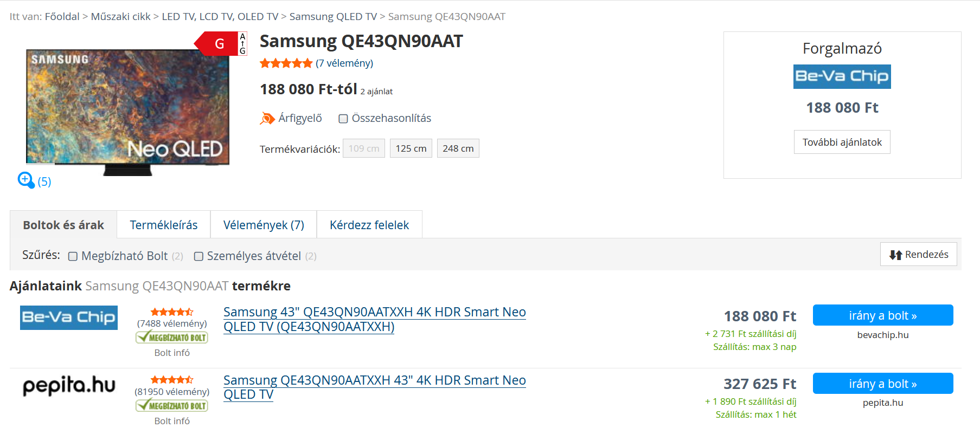Open Bolt infó for Be-Va Chip
This screenshot has height=428, width=980.
pyautogui.click(x=172, y=353)
